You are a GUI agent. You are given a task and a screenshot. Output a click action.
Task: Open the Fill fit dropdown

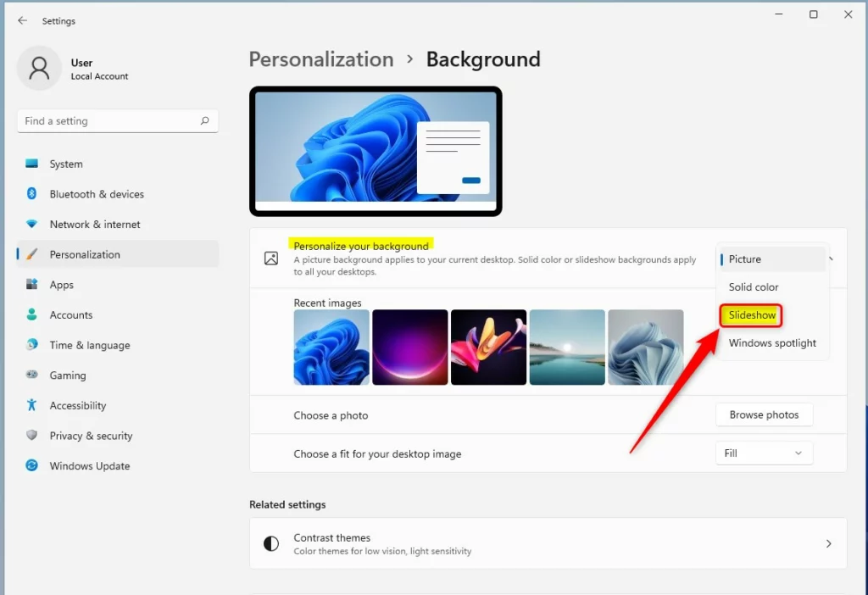click(x=764, y=453)
